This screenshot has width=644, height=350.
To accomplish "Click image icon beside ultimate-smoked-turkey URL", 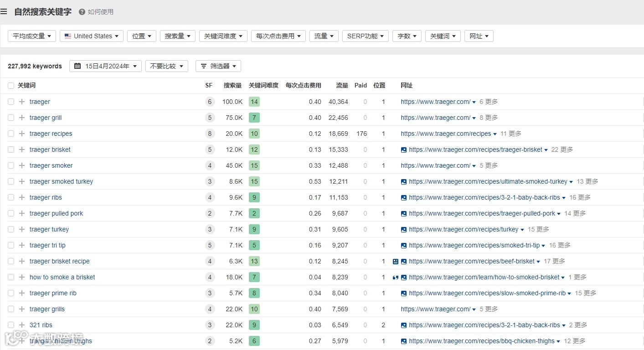I will pyautogui.click(x=403, y=181).
